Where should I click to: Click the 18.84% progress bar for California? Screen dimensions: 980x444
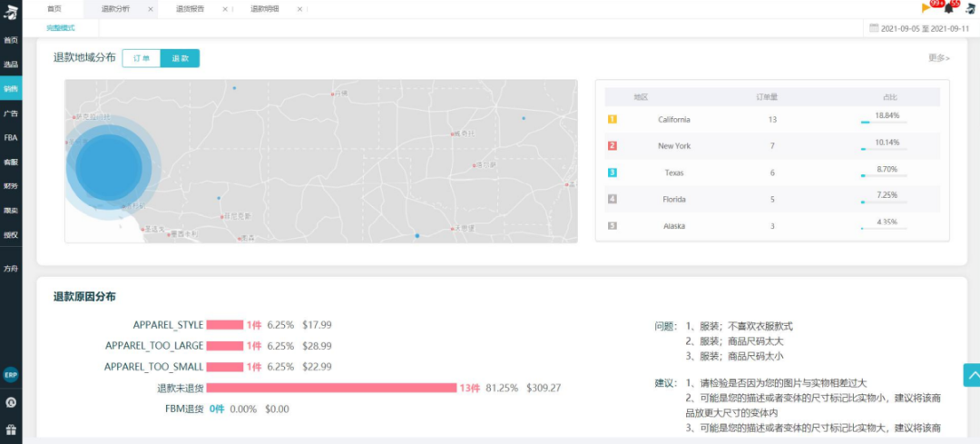[x=884, y=122]
